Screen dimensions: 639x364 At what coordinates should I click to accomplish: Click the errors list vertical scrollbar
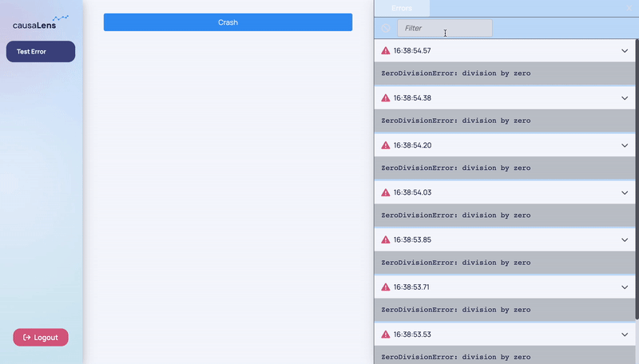637,179
